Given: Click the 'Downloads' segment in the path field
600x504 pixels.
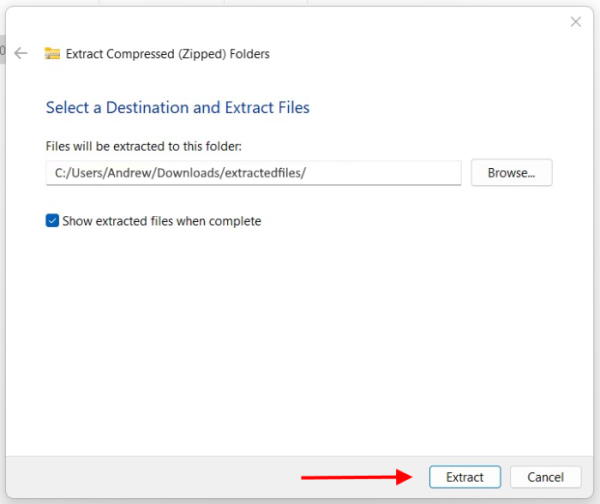Looking at the screenshot, I should point(188,173).
